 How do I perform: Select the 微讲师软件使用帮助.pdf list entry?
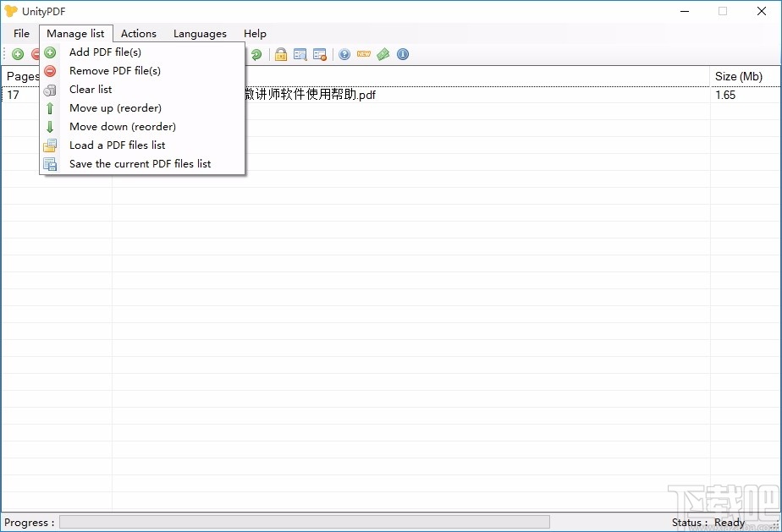pyautogui.click(x=339, y=95)
